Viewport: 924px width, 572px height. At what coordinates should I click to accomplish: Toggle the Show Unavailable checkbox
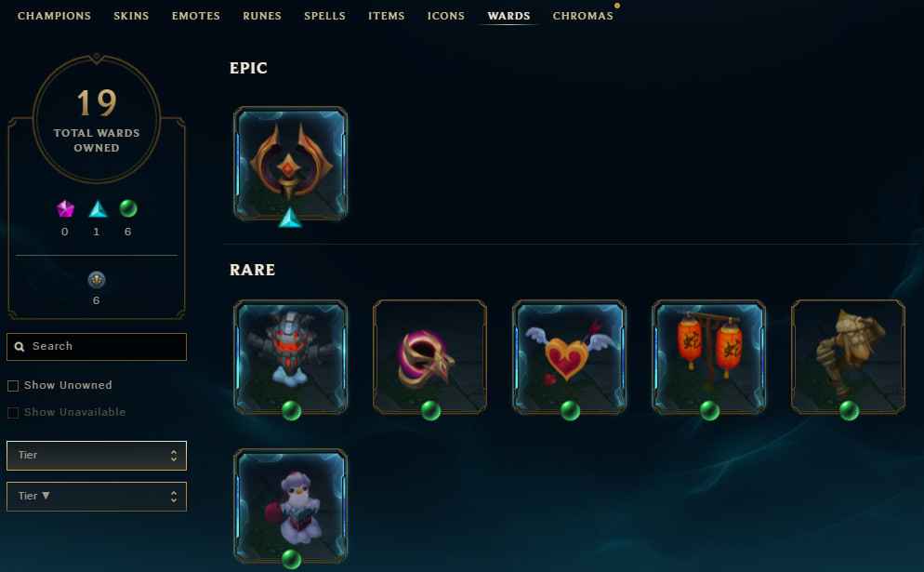tap(13, 413)
